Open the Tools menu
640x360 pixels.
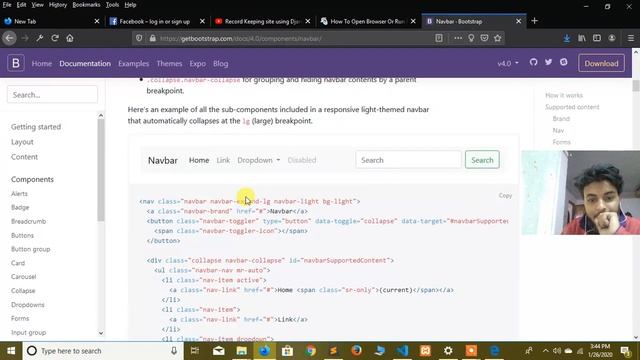(112, 5)
